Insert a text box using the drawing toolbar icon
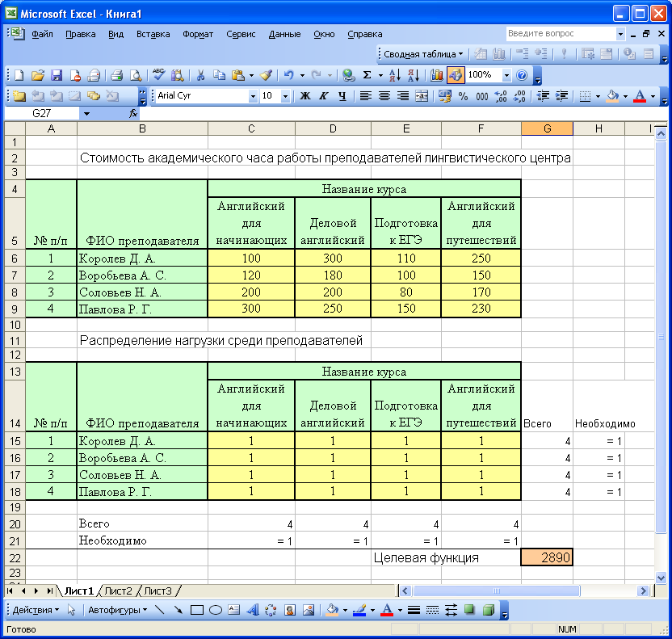This screenshot has width=672, height=639. pos(233,610)
